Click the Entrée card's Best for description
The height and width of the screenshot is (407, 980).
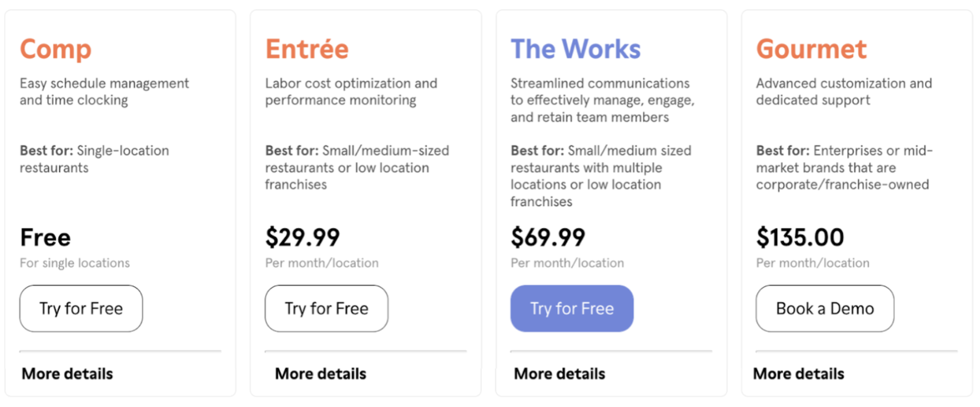point(356,167)
